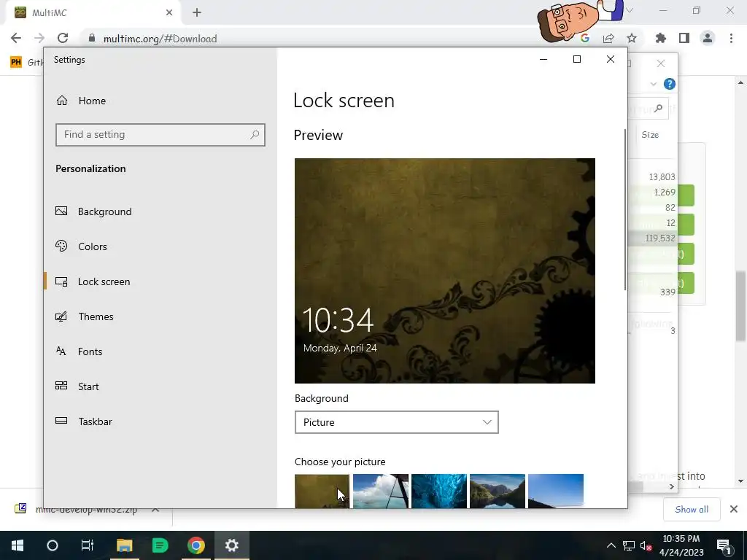Open Fonts settings page
The image size is (747, 560).
(x=79, y=351)
